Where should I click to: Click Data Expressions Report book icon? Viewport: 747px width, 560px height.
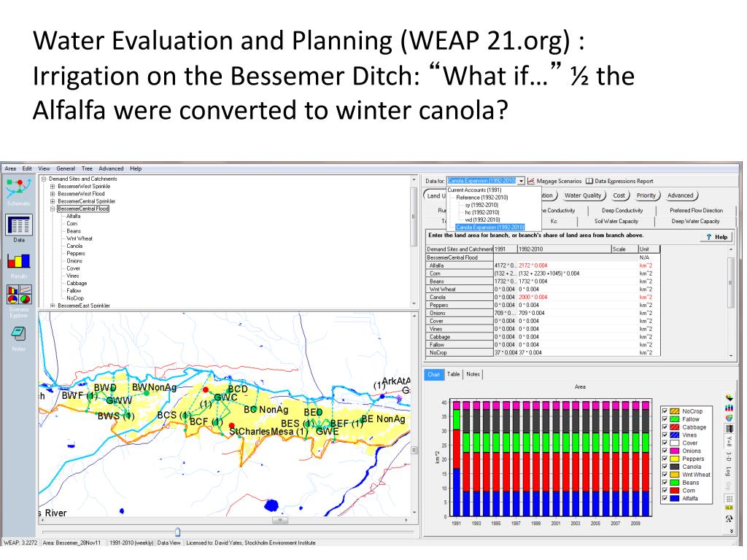589,181
